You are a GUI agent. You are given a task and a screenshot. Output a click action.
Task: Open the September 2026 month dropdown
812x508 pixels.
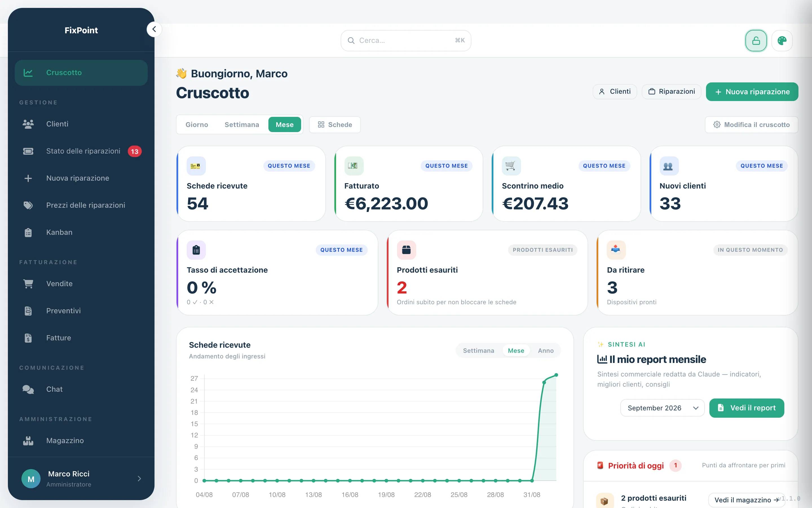pyautogui.click(x=662, y=408)
